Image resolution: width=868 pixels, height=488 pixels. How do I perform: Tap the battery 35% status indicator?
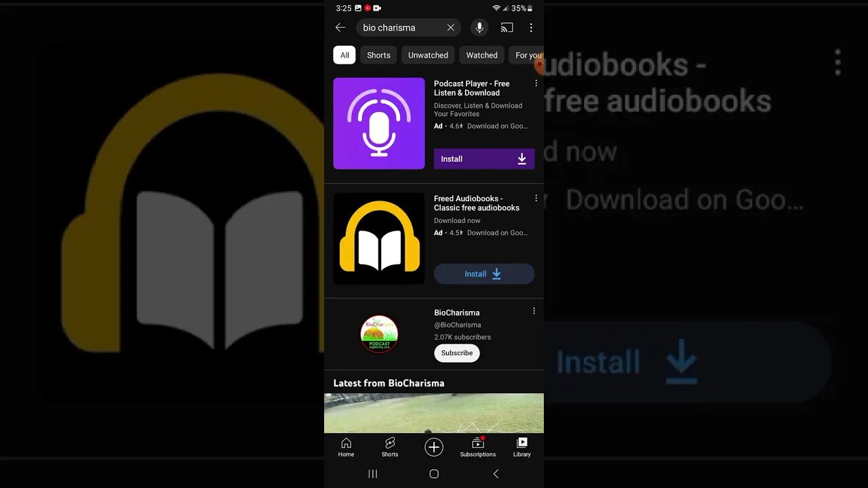[522, 8]
